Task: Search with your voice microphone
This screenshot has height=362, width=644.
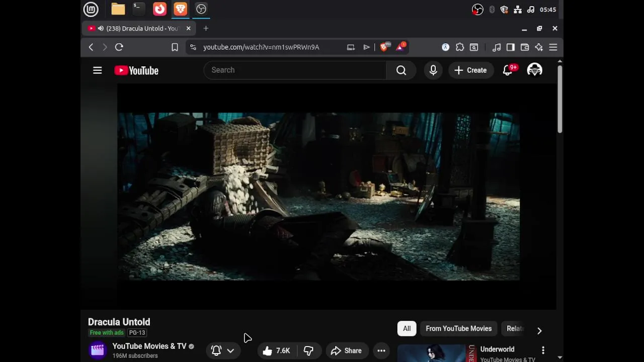Action: pyautogui.click(x=433, y=70)
